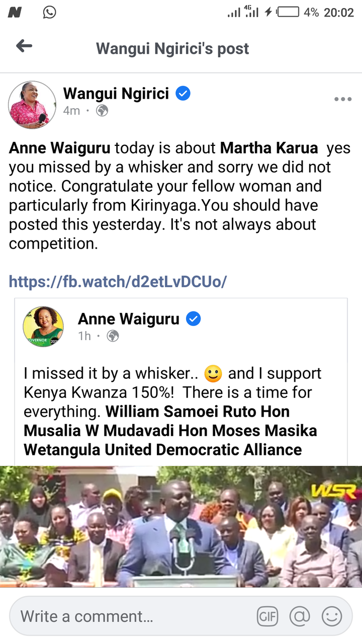Tap the globe privacy icon under Wangui Ngirici

[x=102, y=111]
